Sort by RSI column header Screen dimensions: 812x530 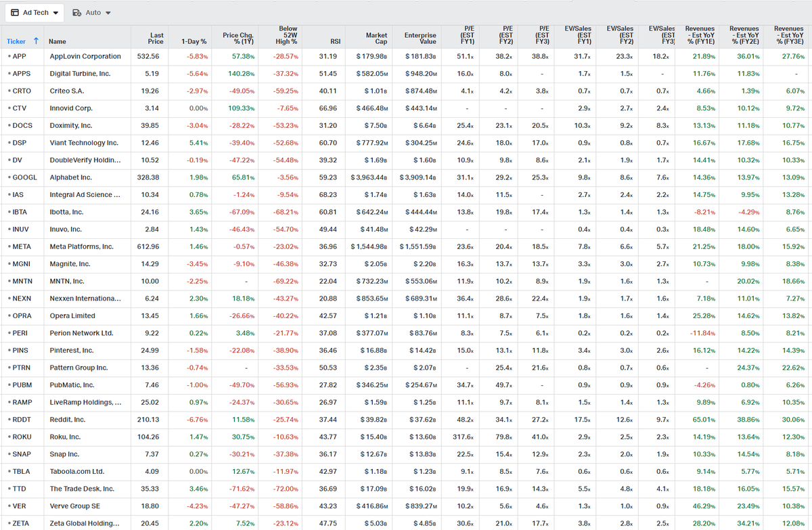pos(335,41)
